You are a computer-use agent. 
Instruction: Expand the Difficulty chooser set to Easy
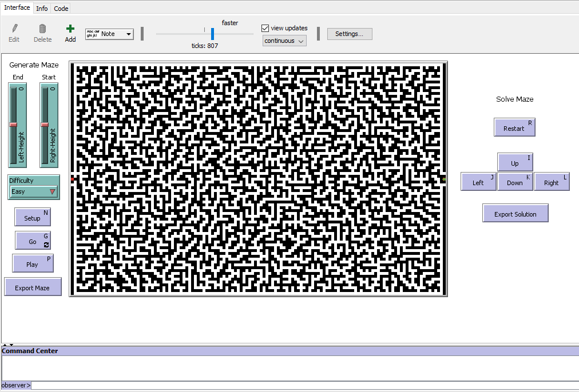(34, 191)
